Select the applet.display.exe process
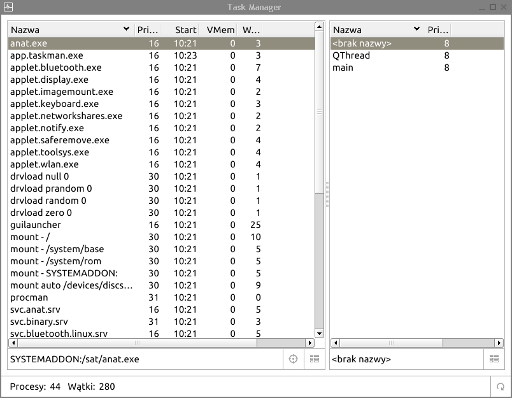The height and width of the screenshot is (398, 512). pyautogui.click(x=161, y=80)
